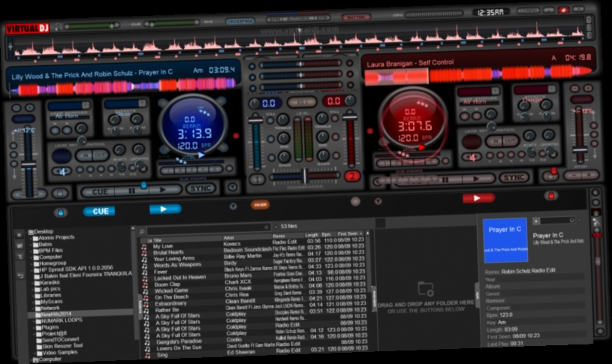Toggle the blue lock icon beside blue CUE
The height and width of the screenshot is (364, 612).
[x=61, y=212]
